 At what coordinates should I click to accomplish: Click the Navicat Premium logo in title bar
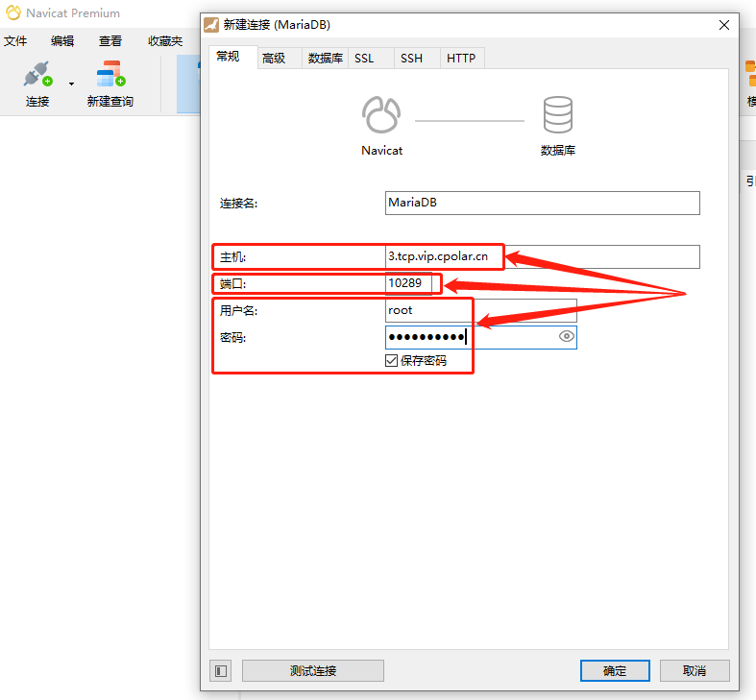coord(13,13)
